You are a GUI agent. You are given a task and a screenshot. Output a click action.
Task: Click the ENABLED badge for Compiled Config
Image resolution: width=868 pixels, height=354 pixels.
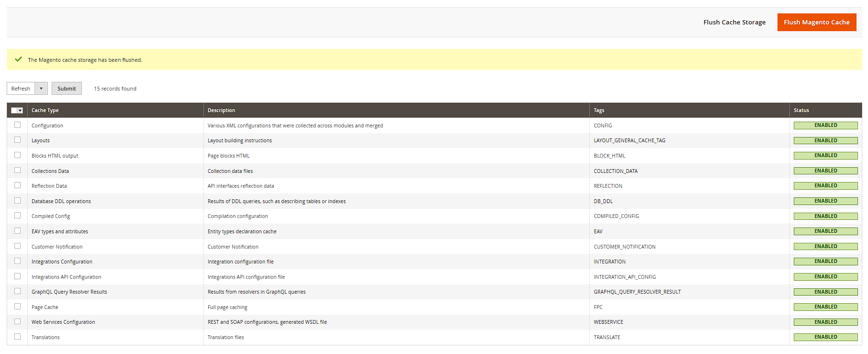pyautogui.click(x=825, y=217)
